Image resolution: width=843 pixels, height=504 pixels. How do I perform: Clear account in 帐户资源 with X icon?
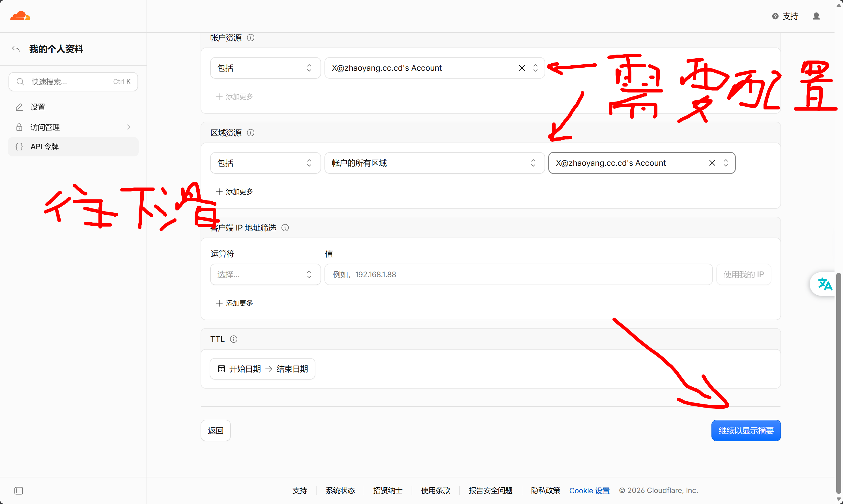click(x=522, y=68)
